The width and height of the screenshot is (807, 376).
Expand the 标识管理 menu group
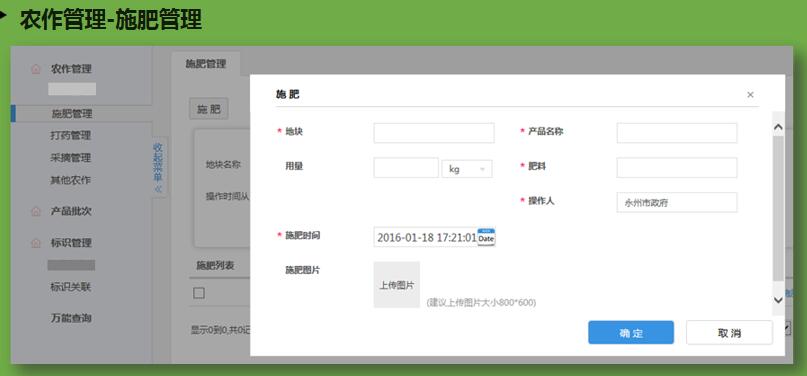click(x=71, y=243)
